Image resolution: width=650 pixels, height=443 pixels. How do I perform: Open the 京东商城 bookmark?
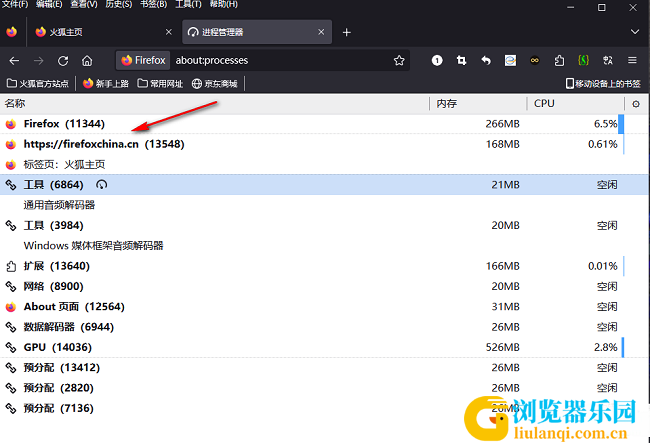point(214,84)
